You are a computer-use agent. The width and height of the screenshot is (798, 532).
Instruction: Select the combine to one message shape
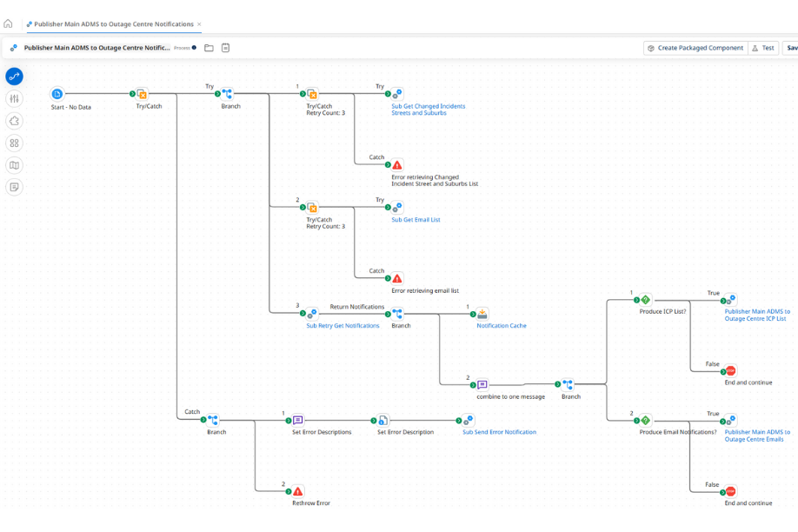point(482,384)
